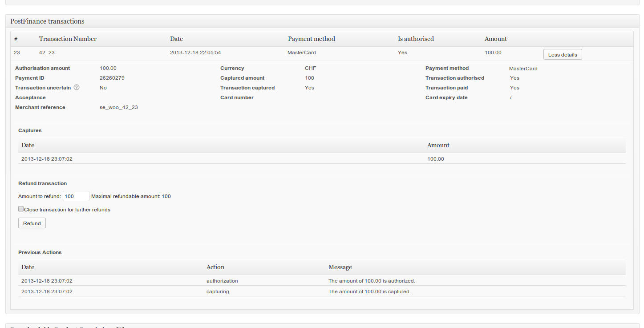Image resolution: width=644 pixels, height=328 pixels.
Task: Click the Is authorised column header
Action: [x=415, y=39]
